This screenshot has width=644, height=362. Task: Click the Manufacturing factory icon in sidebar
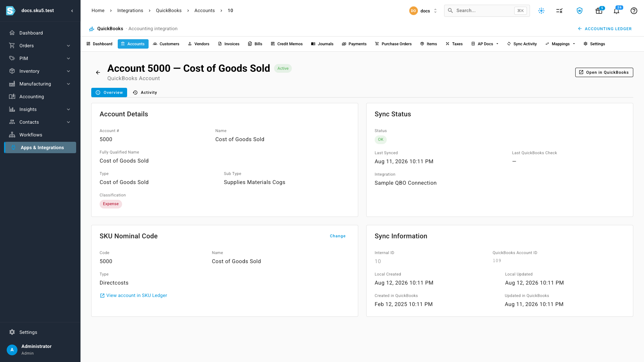(12, 84)
